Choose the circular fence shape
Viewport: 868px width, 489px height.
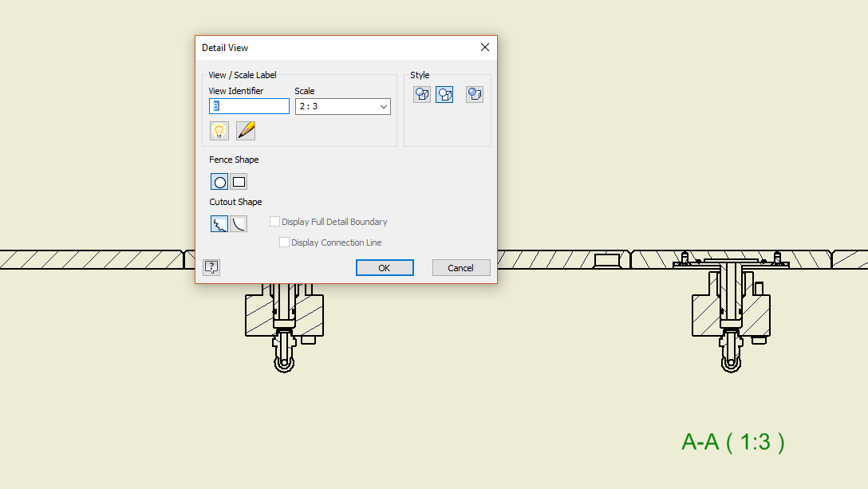(x=219, y=181)
